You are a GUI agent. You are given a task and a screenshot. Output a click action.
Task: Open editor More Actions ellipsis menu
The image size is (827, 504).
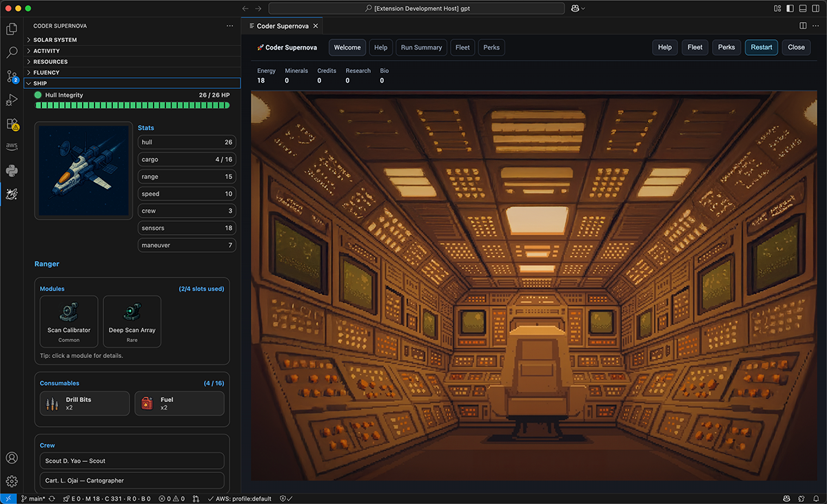816,25
